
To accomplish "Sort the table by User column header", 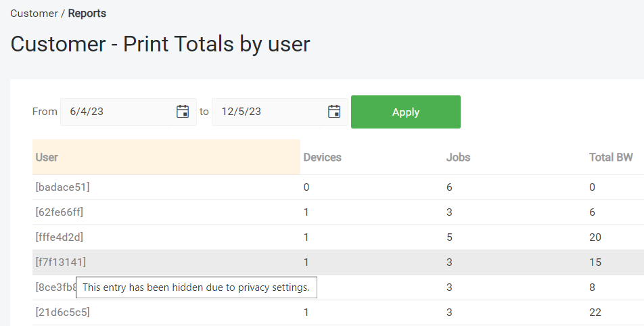I will (x=47, y=158).
